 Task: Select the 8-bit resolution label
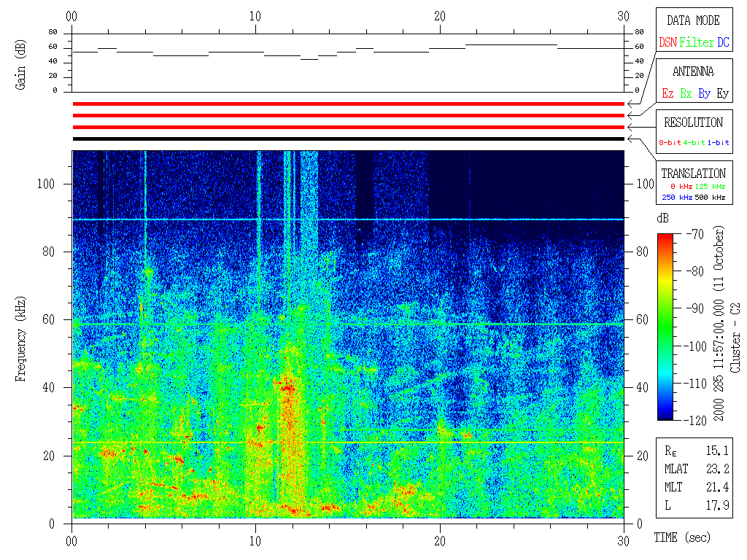670,143
